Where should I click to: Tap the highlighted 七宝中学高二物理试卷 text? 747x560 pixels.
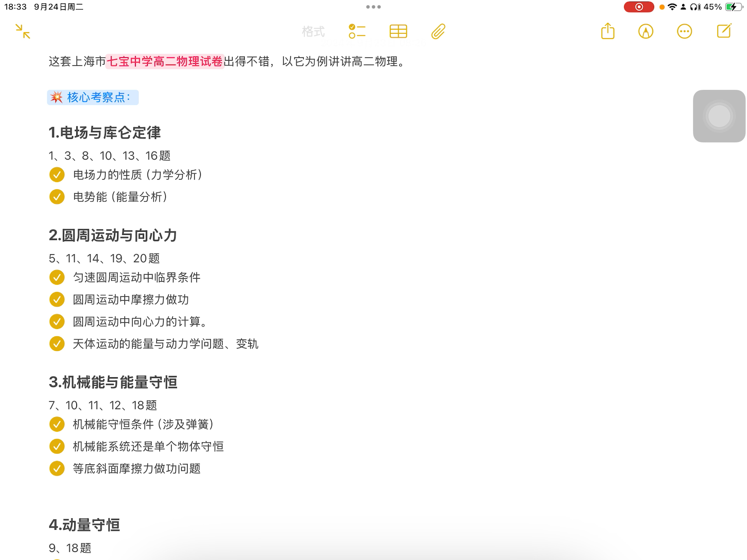pyautogui.click(x=165, y=61)
